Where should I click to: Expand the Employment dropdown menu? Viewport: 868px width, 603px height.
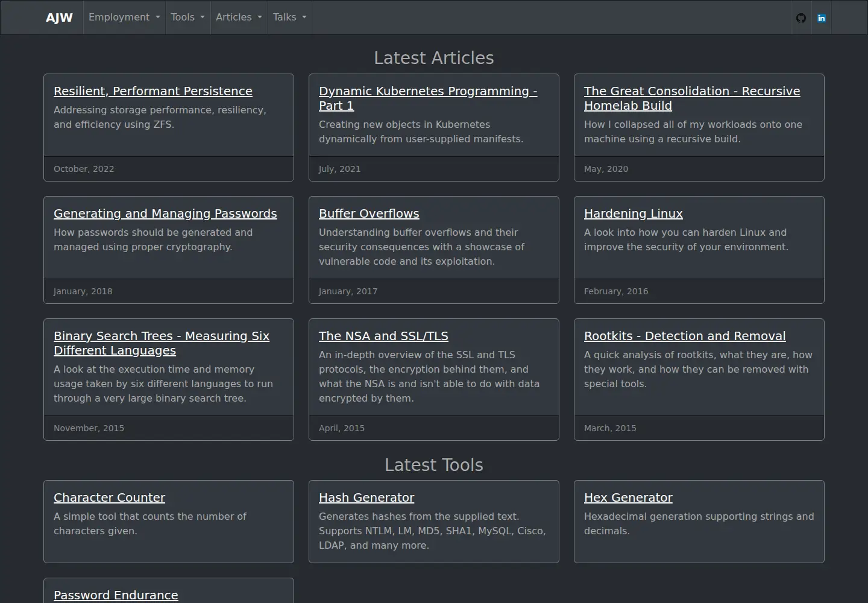pos(124,17)
